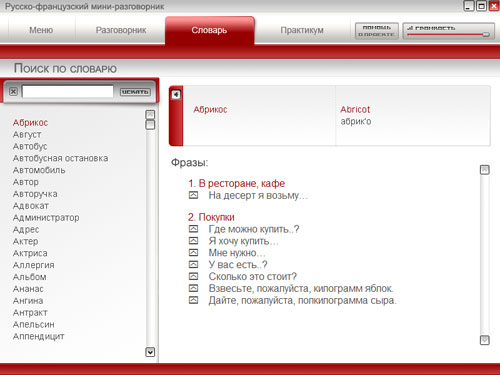Image resolution: width=500 pixels, height=375 pixels.
Task: Open phrase icon beside Сколько это стоит
Action: tap(193, 276)
